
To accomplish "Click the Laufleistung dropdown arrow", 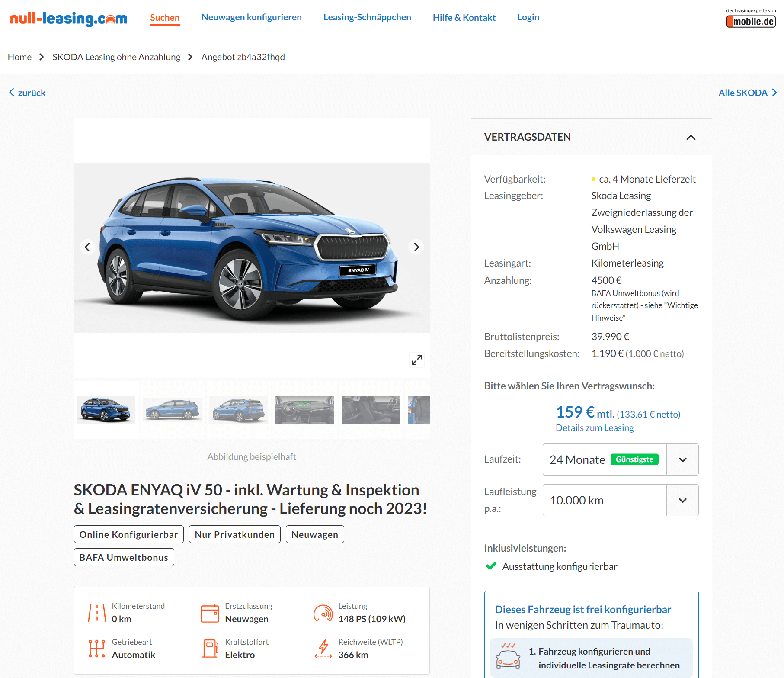I will click(683, 500).
